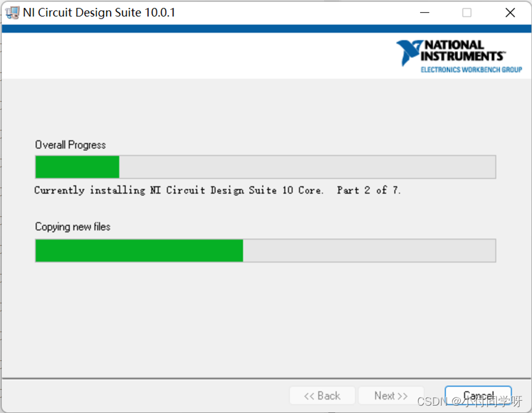532x413 pixels.
Task: Click the National Instruments logo
Action: (x=459, y=56)
